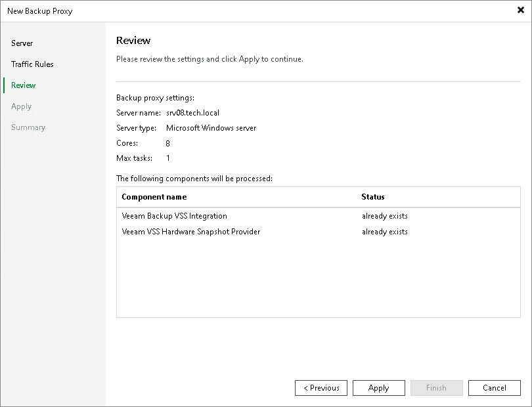Click the New Backup Proxy window title

tap(40, 11)
